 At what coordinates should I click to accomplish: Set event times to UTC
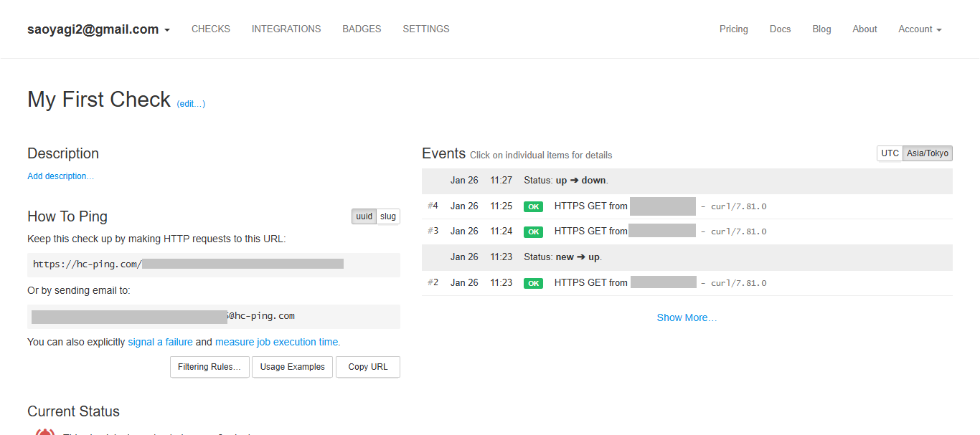[890, 153]
